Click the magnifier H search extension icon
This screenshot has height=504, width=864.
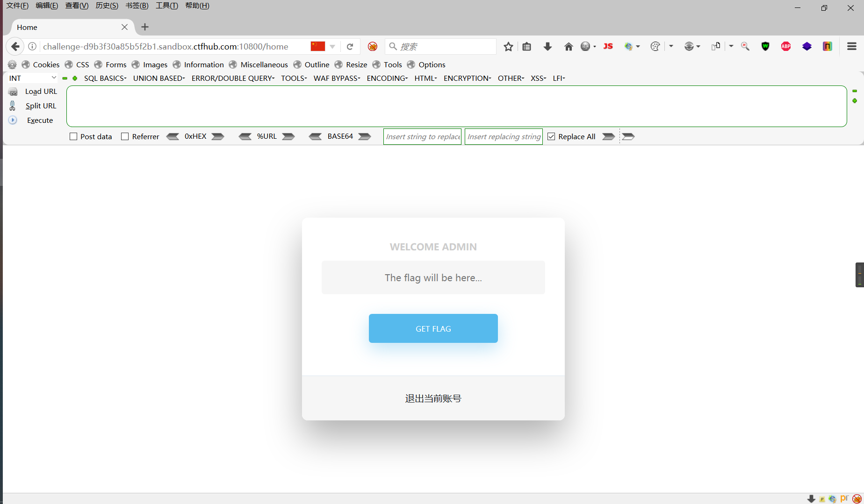click(x=745, y=46)
